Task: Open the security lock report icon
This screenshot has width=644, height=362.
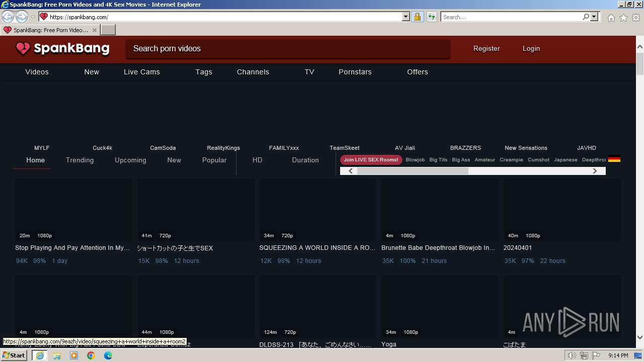Action: [x=417, y=17]
